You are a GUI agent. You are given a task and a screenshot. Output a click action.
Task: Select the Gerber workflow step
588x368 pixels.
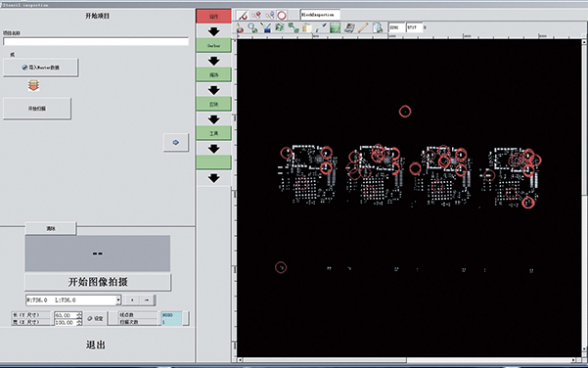click(x=213, y=45)
